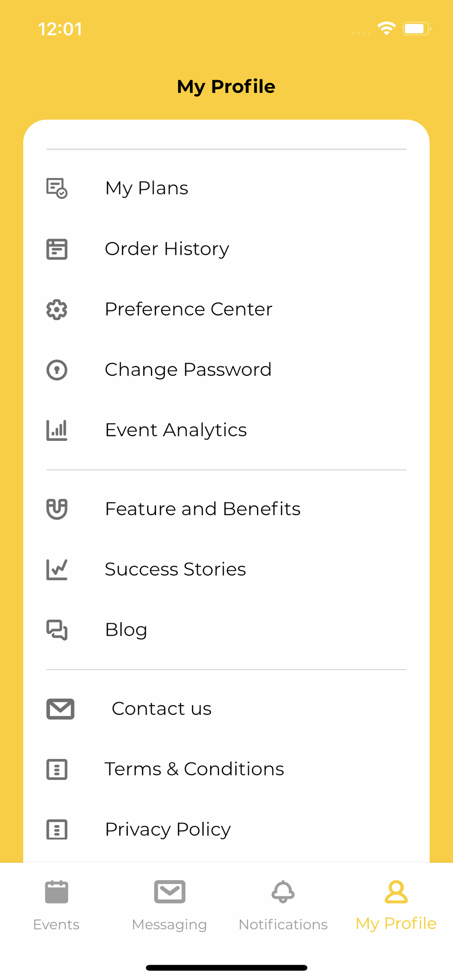Tap the Change Password keyhole icon
Screen dimensions: 453x980
[57, 370]
